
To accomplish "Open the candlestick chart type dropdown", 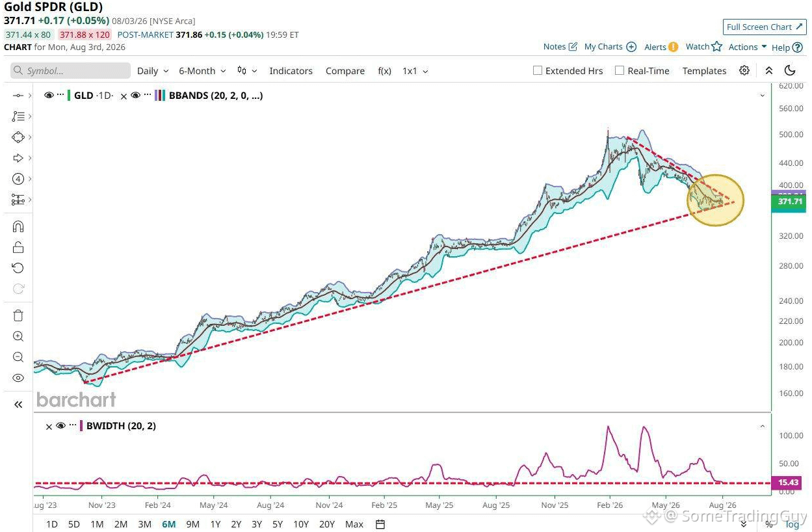I will 247,71.
